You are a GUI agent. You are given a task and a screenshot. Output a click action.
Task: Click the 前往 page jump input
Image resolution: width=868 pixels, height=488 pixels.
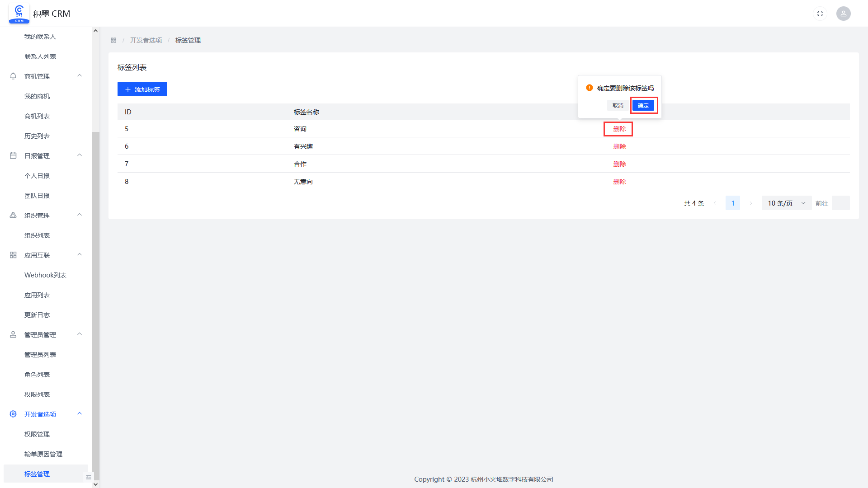(841, 203)
